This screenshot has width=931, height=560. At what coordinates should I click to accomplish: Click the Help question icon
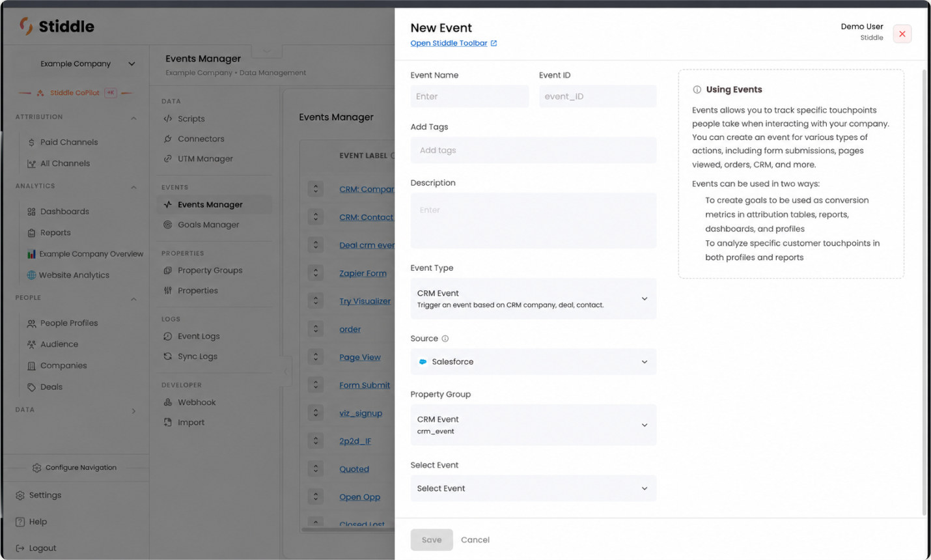(20, 522)
